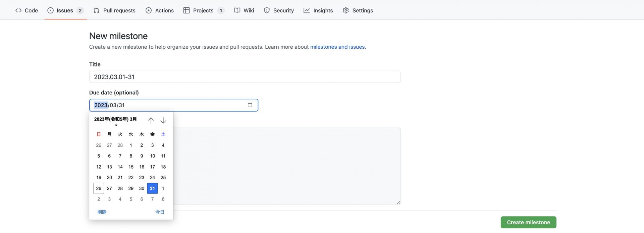Open the Wiki tab
Viewport: 644px width, 233px height.
(244, 10)
